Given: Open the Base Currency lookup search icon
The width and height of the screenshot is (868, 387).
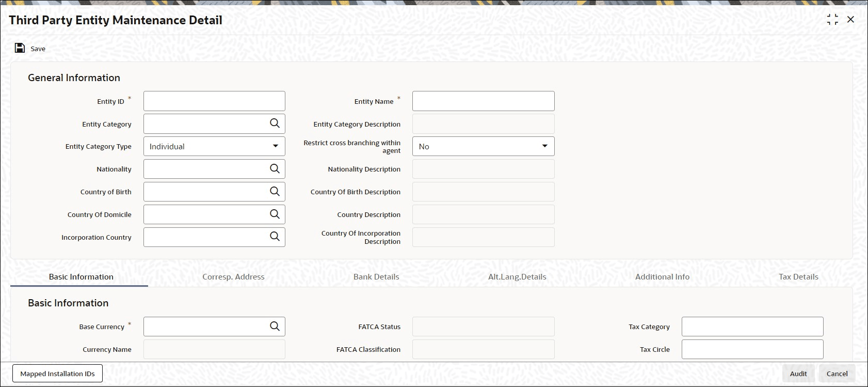Looking at the screenshot, I should (275, 327).
